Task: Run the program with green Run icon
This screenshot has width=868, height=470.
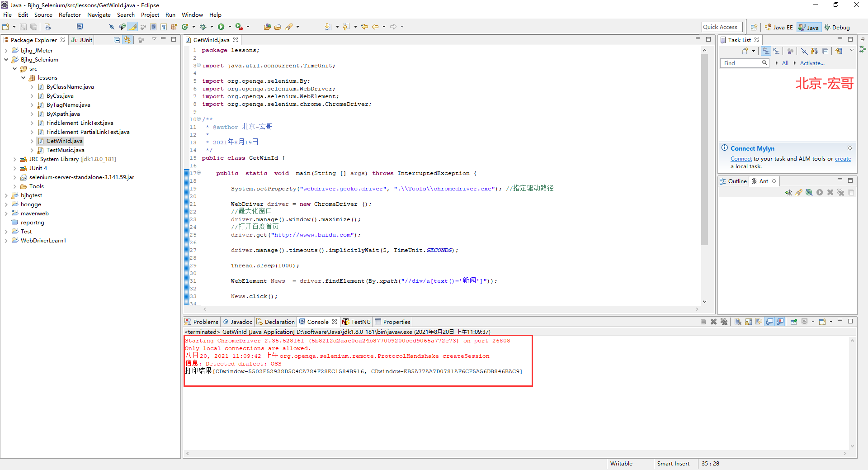Action: [x=221, y=27]
